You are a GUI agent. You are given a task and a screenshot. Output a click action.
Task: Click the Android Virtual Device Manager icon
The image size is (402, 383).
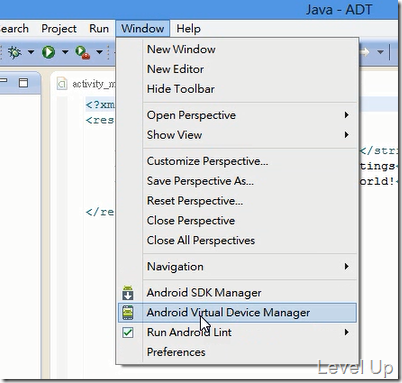[x=128, y=313]
